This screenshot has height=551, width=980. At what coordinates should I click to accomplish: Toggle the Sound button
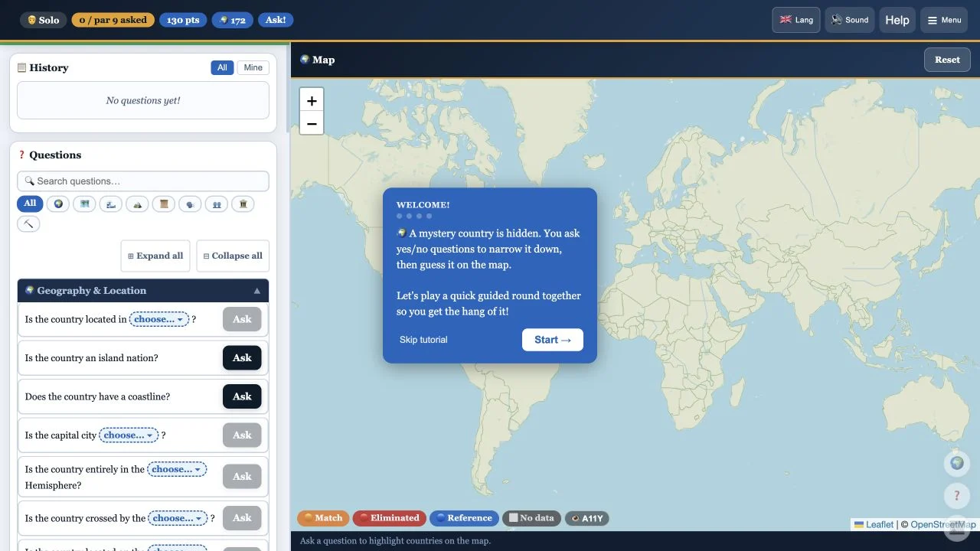pyautogui.click(x=850, y=20)
